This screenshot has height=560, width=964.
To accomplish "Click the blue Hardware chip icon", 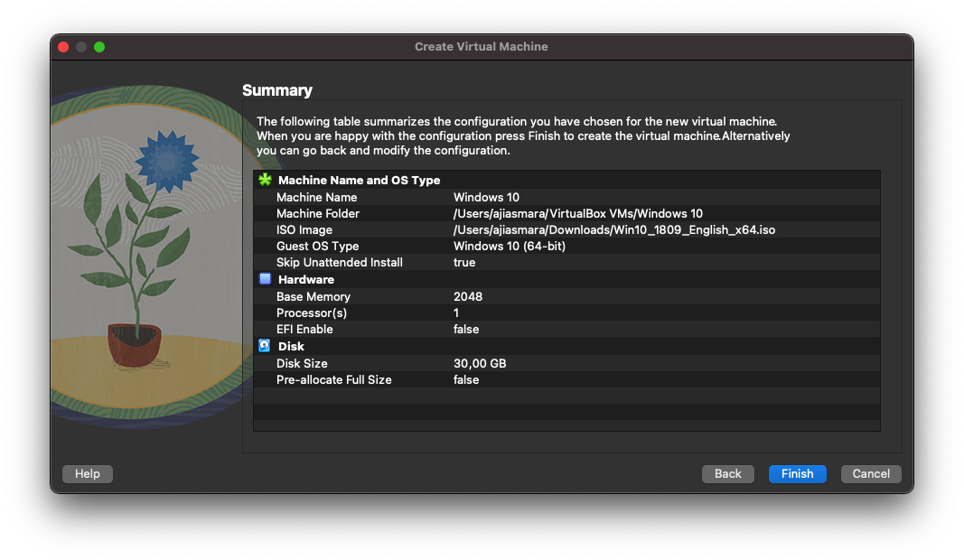I will (265, 279).
